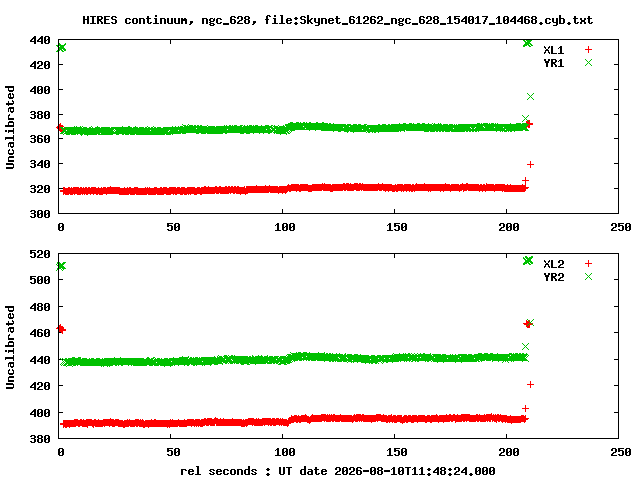Click the green cross cluster at 510 at bottom plot start
This screenshot has width=640, height=480.
pos(61,266)
